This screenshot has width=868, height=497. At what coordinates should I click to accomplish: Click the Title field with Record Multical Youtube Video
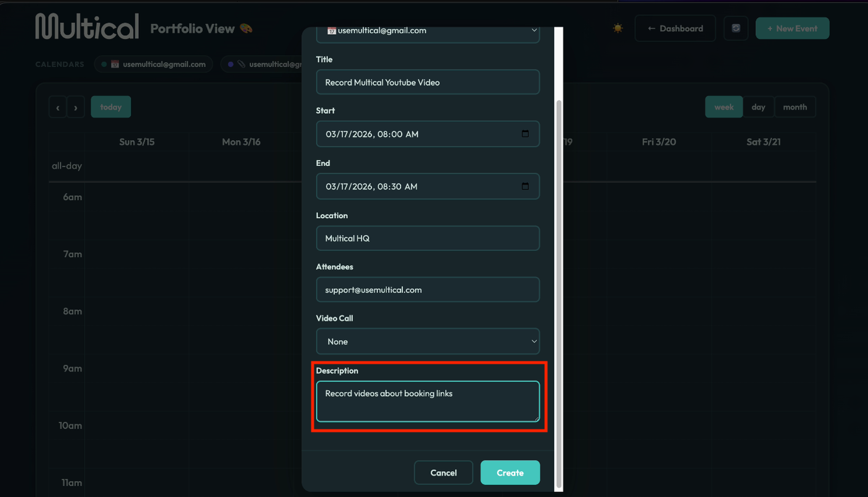tap(428, 82)
